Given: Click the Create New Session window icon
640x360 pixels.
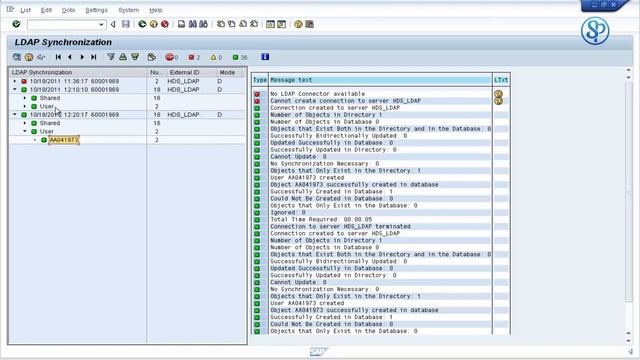Looking at the screenshot, I should tap(270, 24).
